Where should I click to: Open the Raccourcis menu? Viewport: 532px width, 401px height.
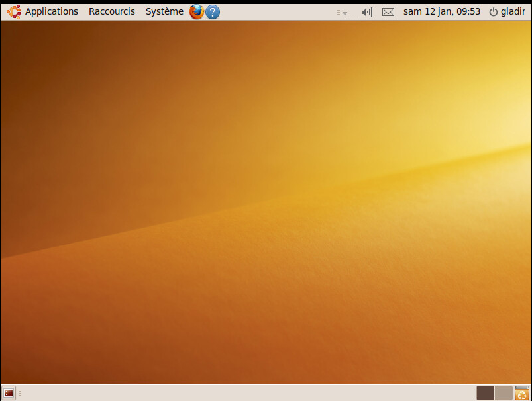[111, 11]
